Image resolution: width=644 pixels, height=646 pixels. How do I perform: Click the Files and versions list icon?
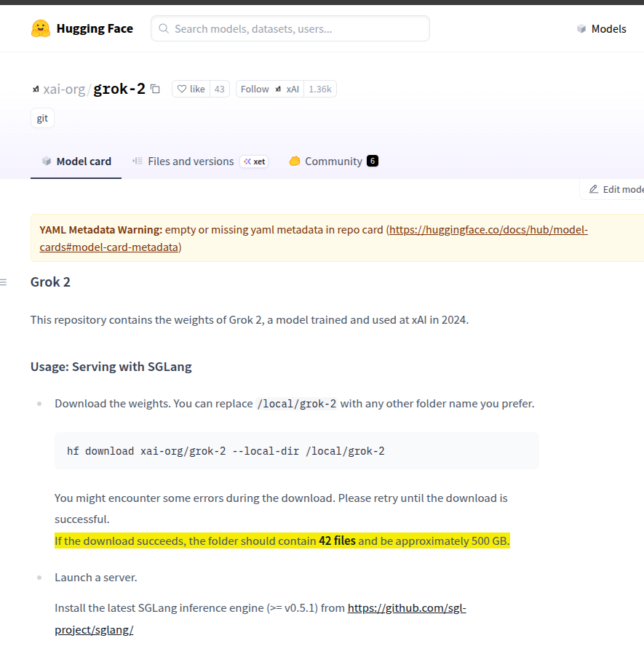[x=138, y=161]
